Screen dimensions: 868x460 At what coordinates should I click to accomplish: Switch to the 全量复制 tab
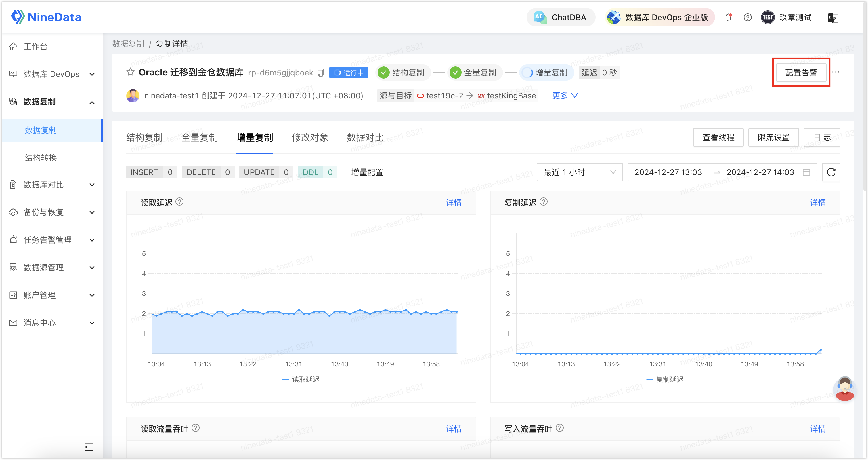click(200, 138)
